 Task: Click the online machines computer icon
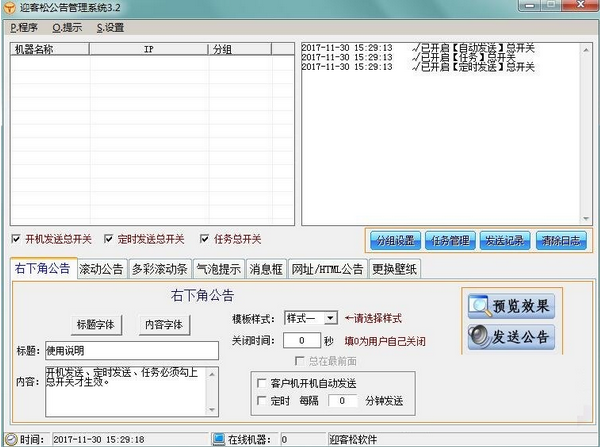(218, 439)
